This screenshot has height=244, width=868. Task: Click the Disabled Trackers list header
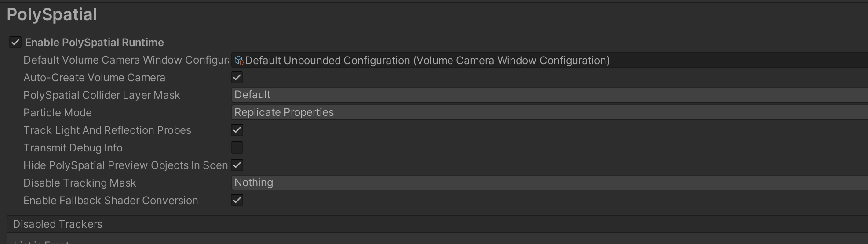coord(58,224)
